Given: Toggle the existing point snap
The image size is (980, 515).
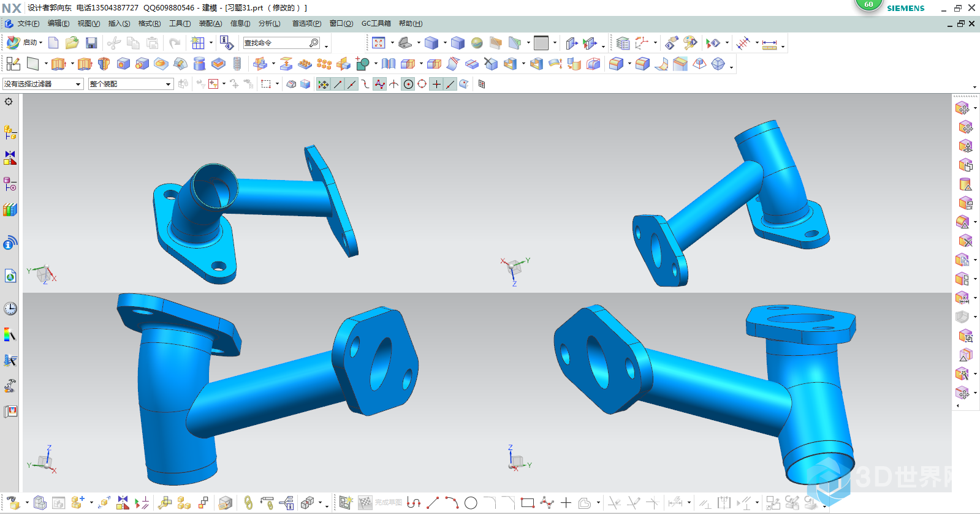Looking at the screenshot, I should click(436, 84).
